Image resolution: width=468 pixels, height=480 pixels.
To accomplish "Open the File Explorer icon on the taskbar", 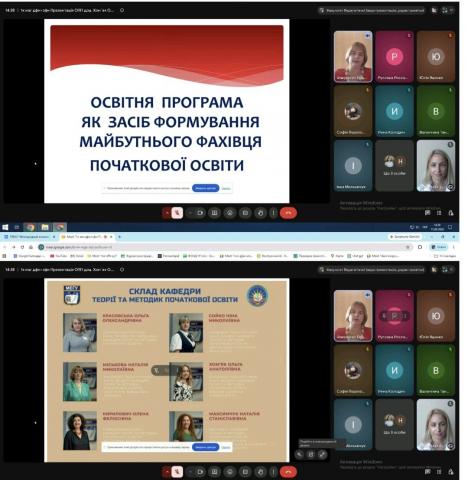I will 45,227.
